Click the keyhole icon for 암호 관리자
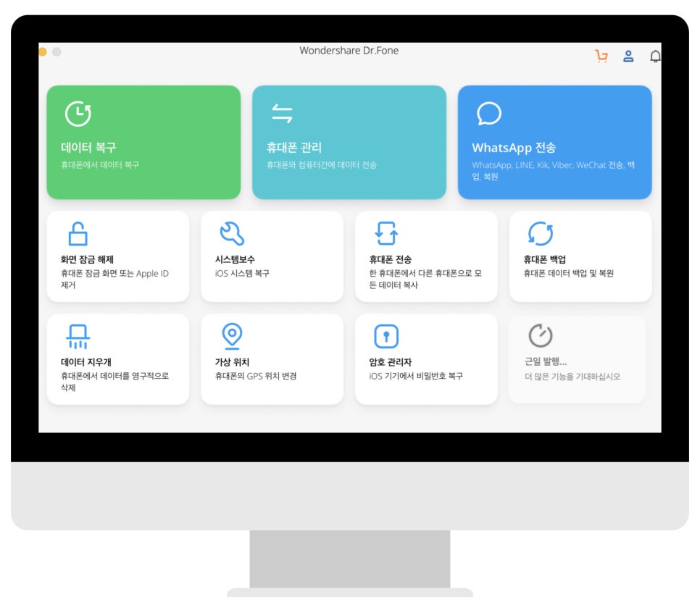The image size is (700, 612). [x=386, y=336]
